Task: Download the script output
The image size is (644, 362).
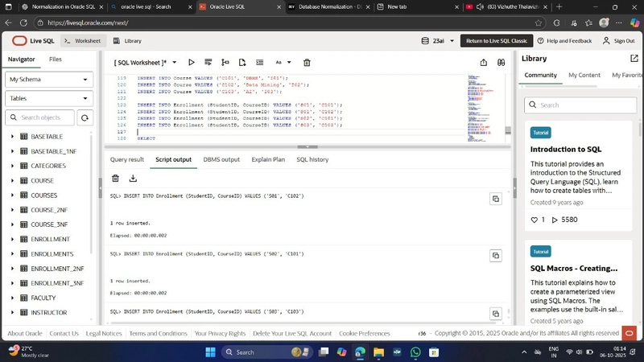Action: click(133, 179)
